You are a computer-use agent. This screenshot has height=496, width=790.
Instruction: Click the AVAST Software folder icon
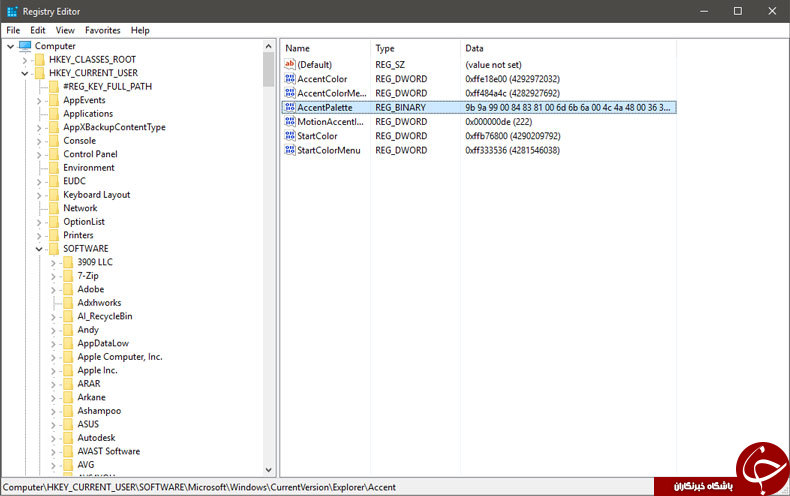coord(68,451)
